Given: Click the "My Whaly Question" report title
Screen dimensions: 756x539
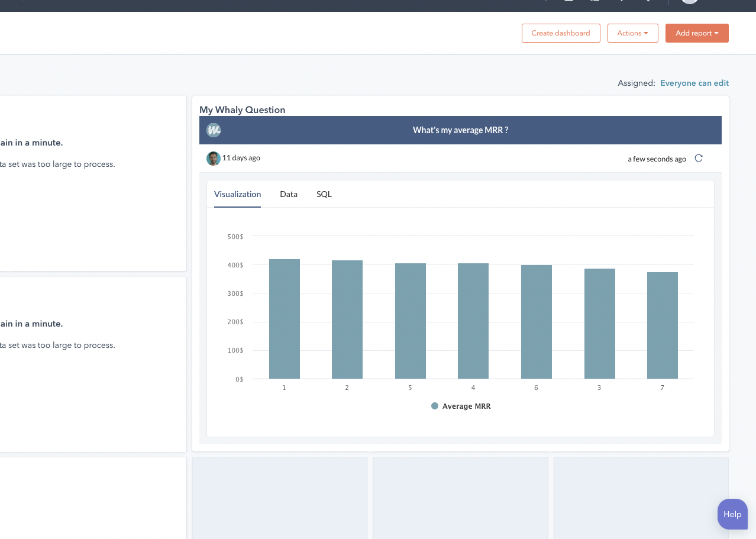Looking at the screenshot, I should click(x=243, y=110).
